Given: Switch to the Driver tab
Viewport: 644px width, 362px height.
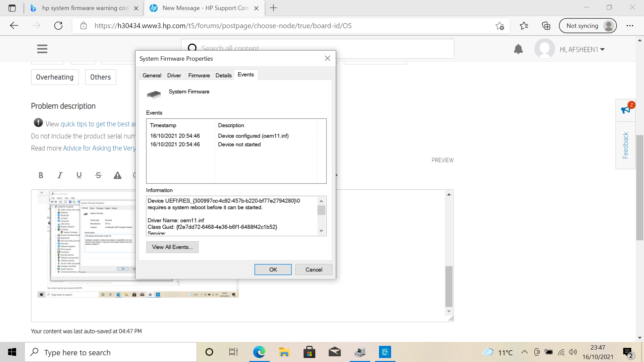Looking at the screenshot, I should tap(174, 75).
